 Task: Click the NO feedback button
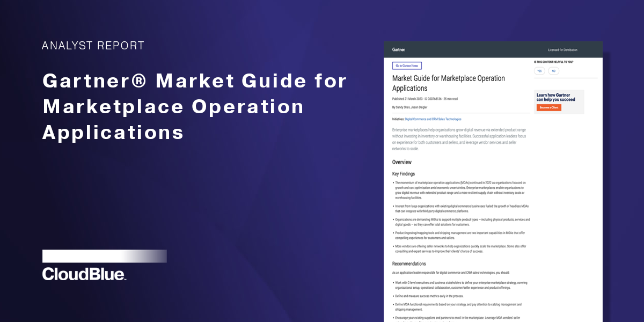point(553,71)
